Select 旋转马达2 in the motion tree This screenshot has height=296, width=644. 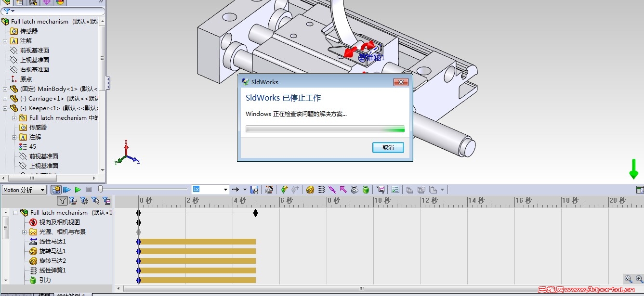coord(53,261)
